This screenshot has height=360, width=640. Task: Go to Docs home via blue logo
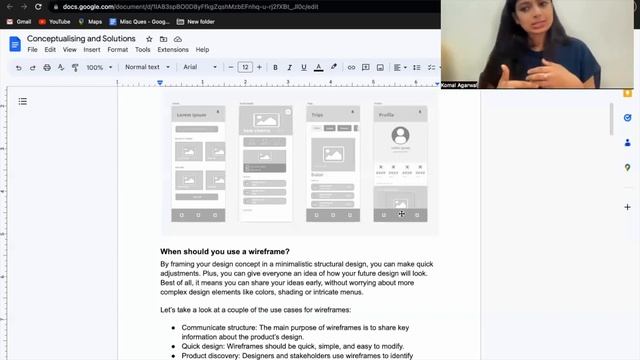(x=15, y=44)
